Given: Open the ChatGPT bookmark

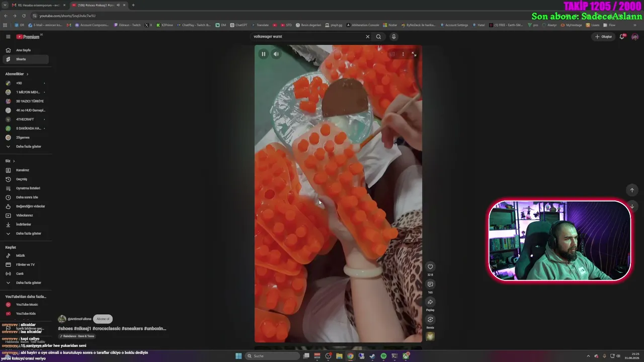Looking at the screenshot, I should click(x=238, y=25).
